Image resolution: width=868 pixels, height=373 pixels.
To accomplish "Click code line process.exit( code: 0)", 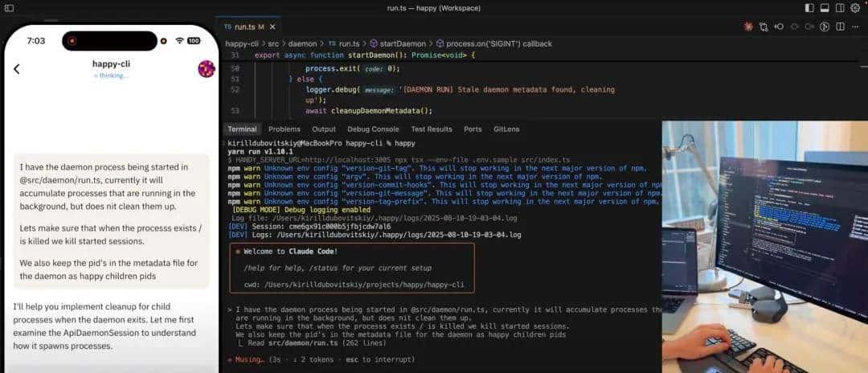I will (x=352, y=68).
